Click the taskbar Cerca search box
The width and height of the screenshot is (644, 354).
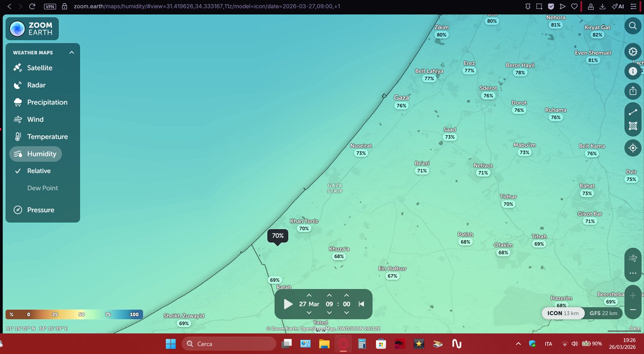229,344
